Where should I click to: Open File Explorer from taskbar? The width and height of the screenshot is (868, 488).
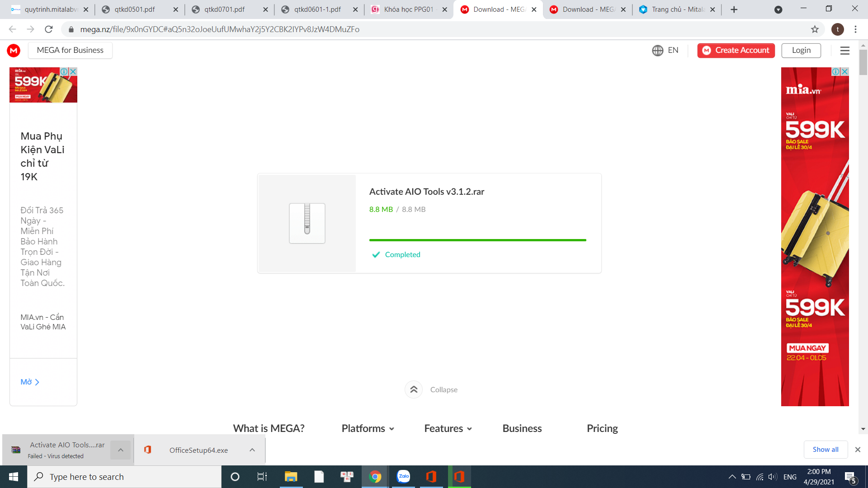point(291,477)
